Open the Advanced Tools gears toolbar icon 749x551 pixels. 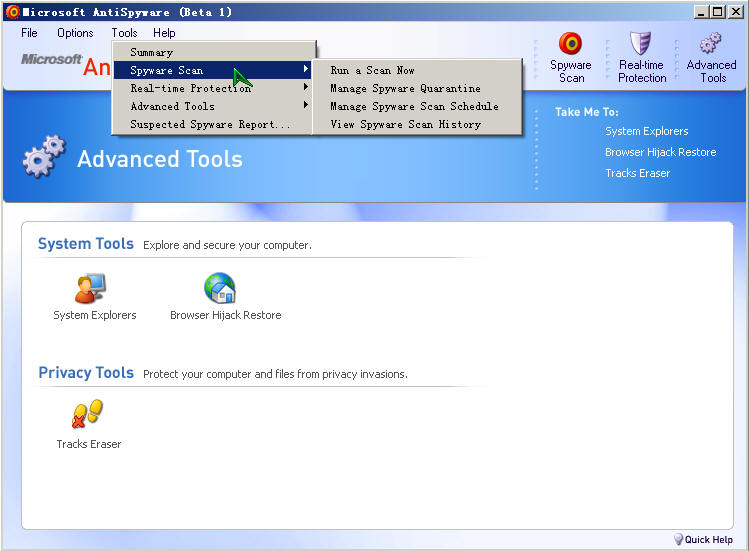click(x=710, y=43)
